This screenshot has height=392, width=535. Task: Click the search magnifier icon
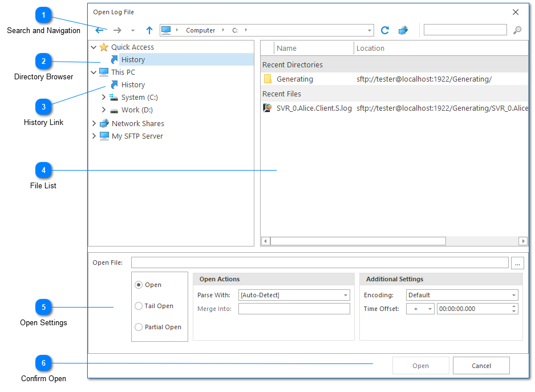(x=517, y=30)
